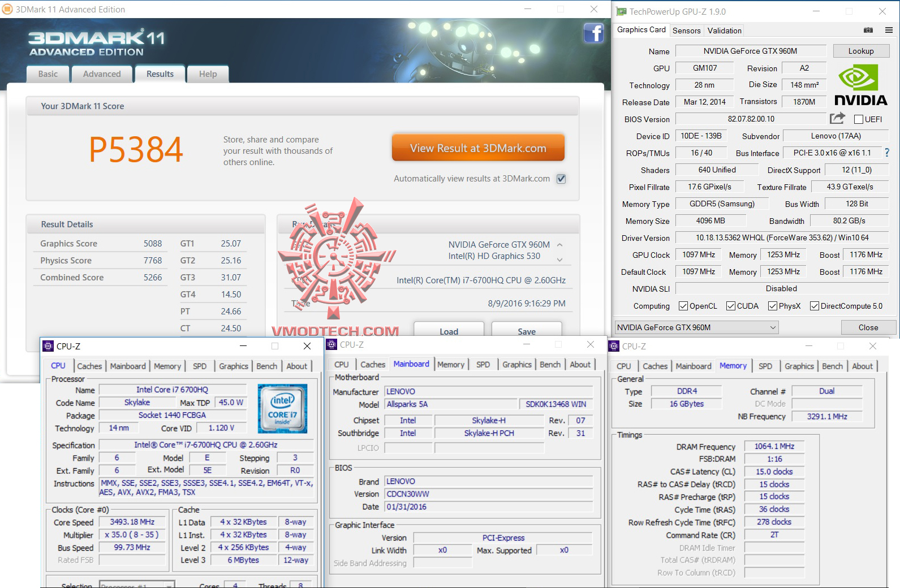
Task: Click the BIOS export share icon in GPU-Z
Action: 837,118
